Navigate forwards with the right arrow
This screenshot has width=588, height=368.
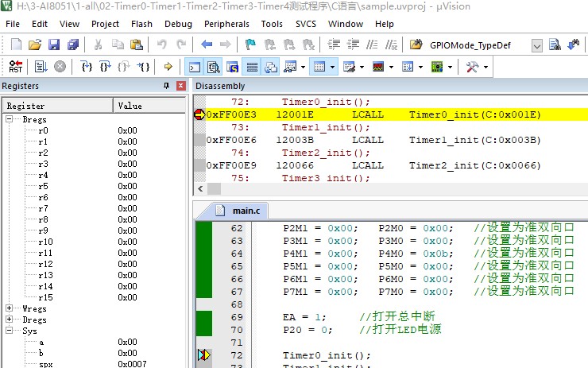(x=226, y=45)
